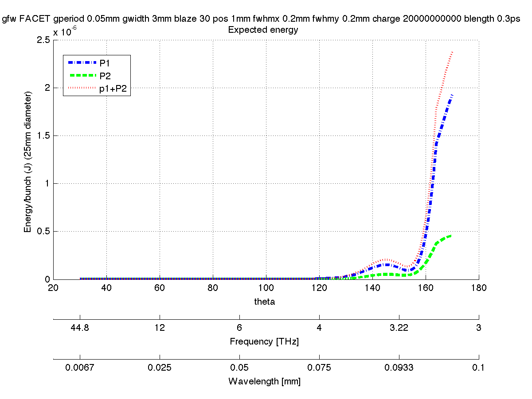
Task: Click the y-axis tick label '2'
Action: coord(47,88)
